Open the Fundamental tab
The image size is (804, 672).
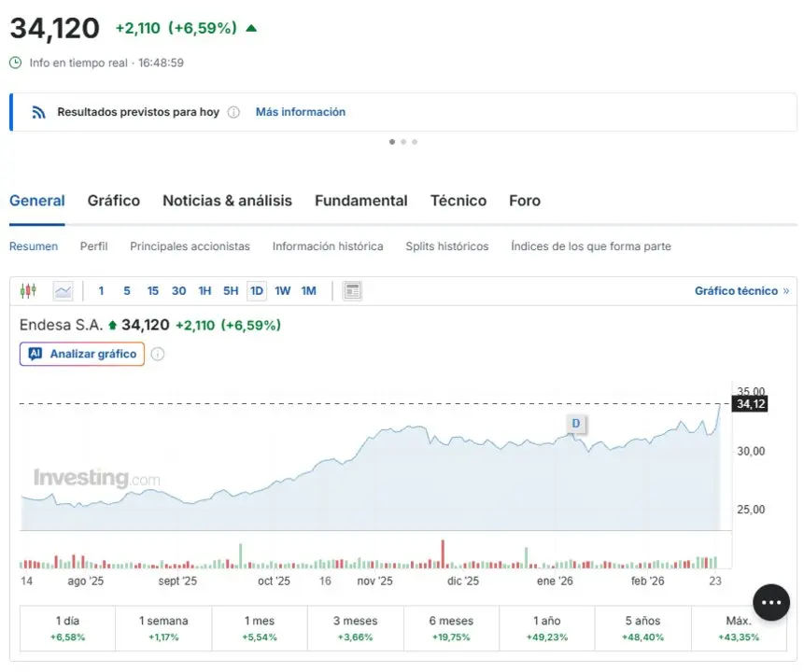[x=360, y=201]
